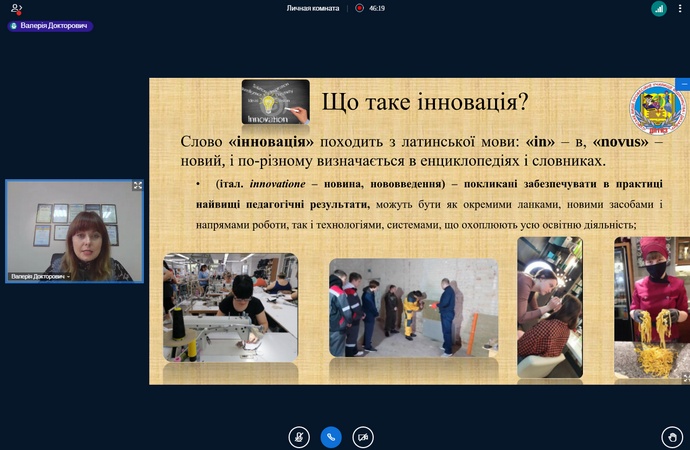Unmute the microphone

coord(299,436)
